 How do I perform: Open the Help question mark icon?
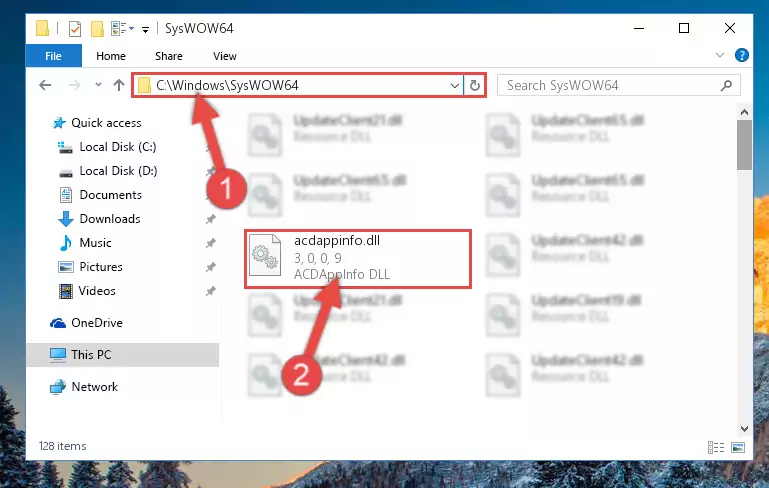click(742, 55)
